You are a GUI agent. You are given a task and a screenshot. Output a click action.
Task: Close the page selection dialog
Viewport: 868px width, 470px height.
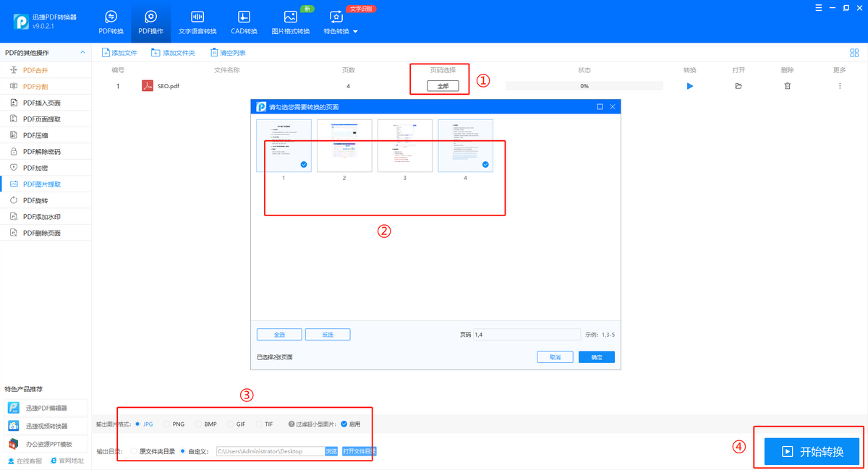click(613, 107)
